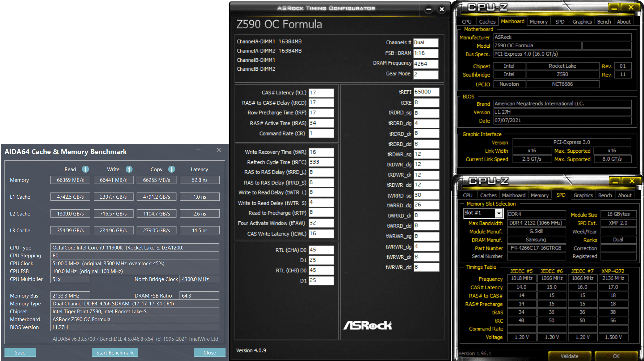Click CPU Type field i9-11900K

135,247
